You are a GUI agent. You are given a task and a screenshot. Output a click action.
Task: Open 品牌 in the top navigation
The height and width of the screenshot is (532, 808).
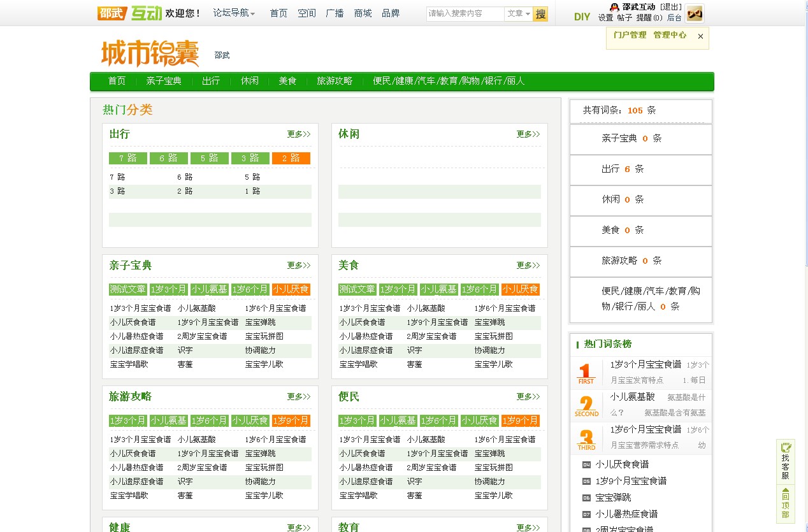point(391,13)
